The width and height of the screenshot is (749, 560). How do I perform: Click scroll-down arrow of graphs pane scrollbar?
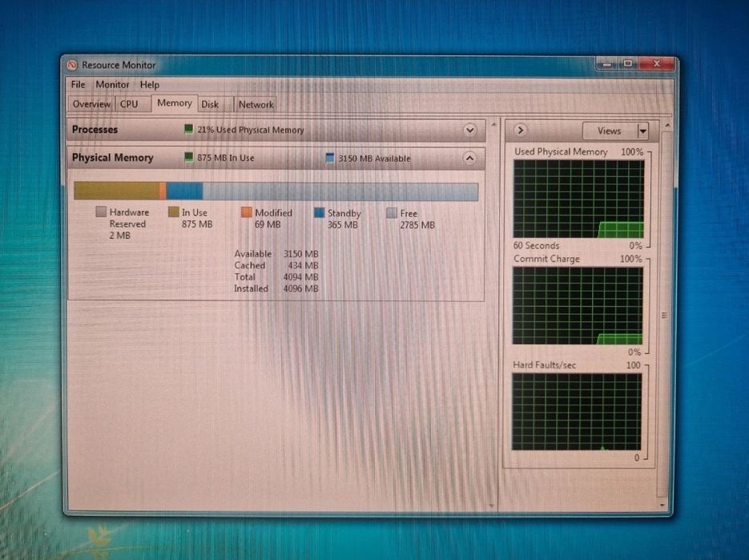click(662, 505)
